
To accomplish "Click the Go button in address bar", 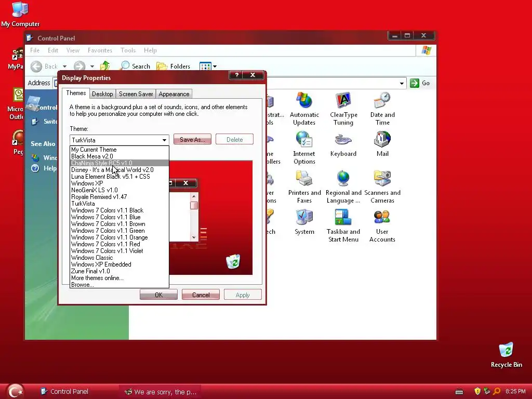I will [x=420, y=83].
